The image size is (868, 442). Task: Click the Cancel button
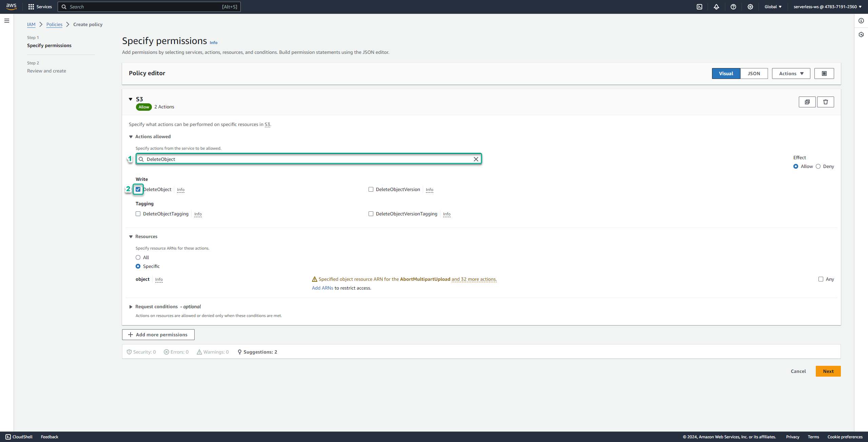(798, 371)
